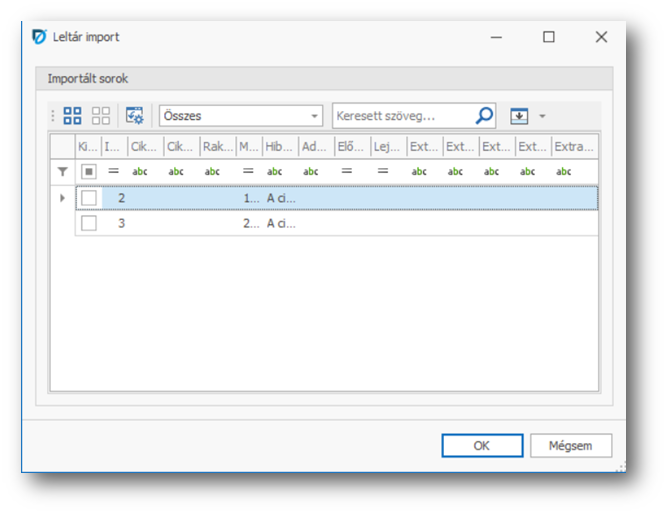
Task: Click the deselect-all grid icon in toolbar
Action: coord(101,116)
